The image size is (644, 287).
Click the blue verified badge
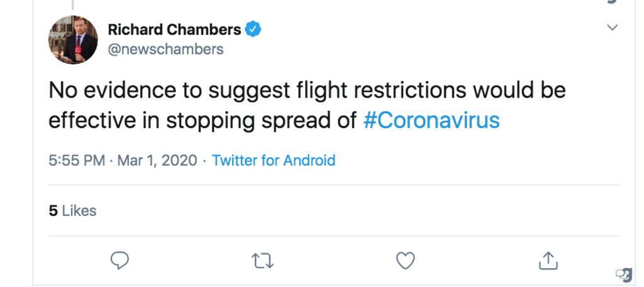click(253, 30)
